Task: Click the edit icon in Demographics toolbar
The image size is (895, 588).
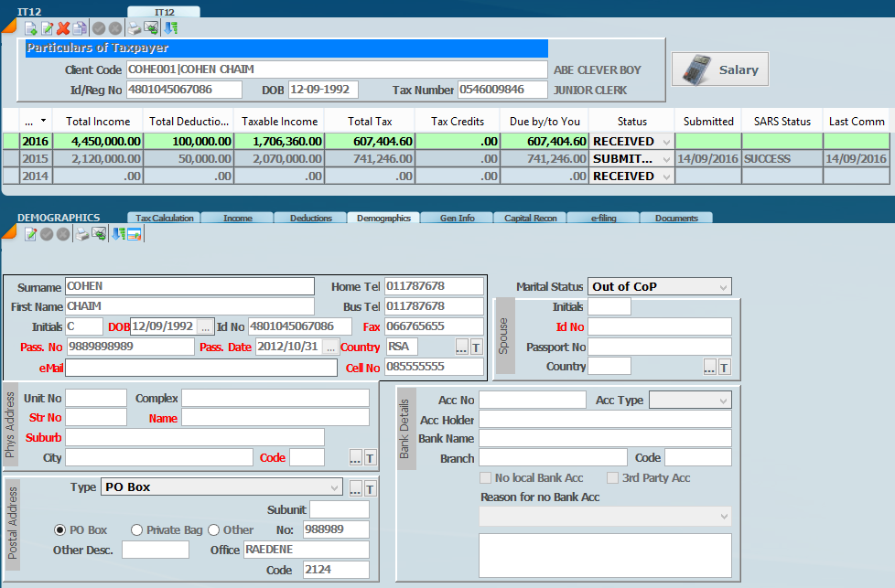Action: pyautogui.click(x=30, y=235)
